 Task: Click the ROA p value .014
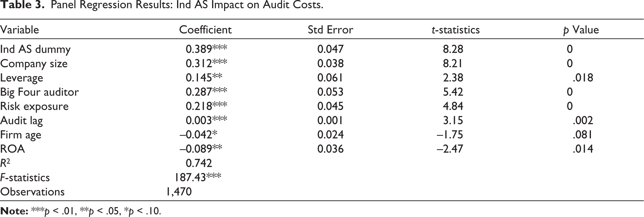583,149
